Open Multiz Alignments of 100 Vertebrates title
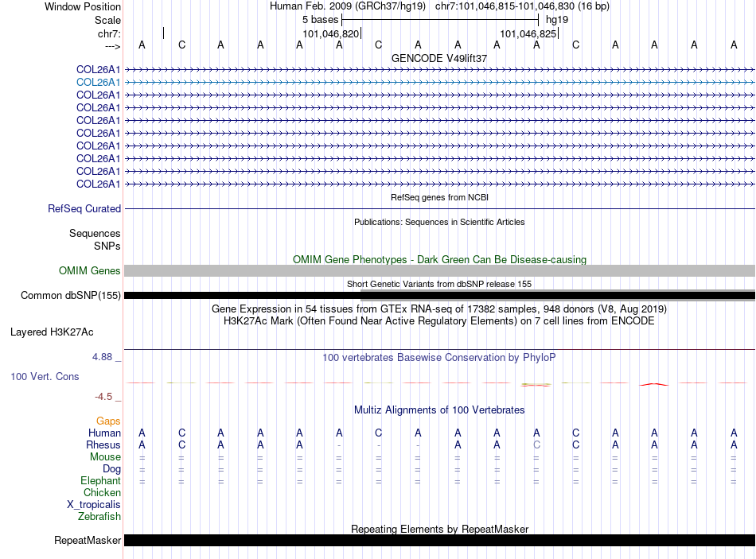This screenshot has height=559, width=756. coord(439,410)
